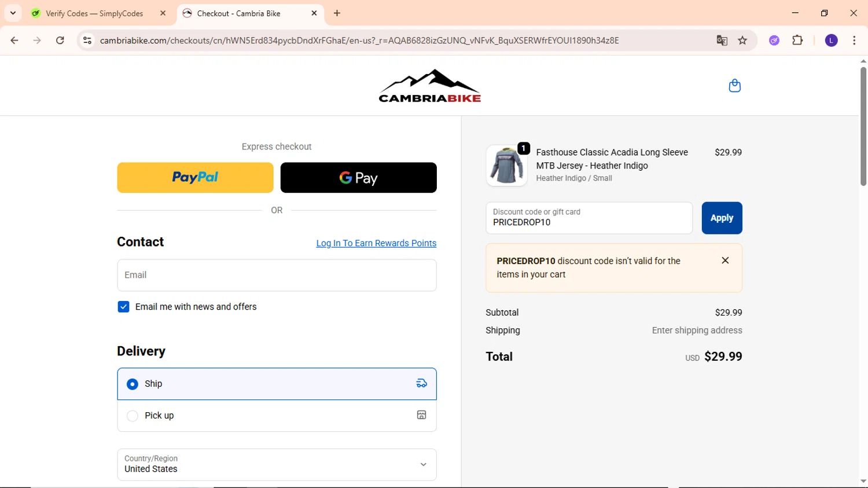
Task: Open site information icon in address bar
Action: [87, 41]
